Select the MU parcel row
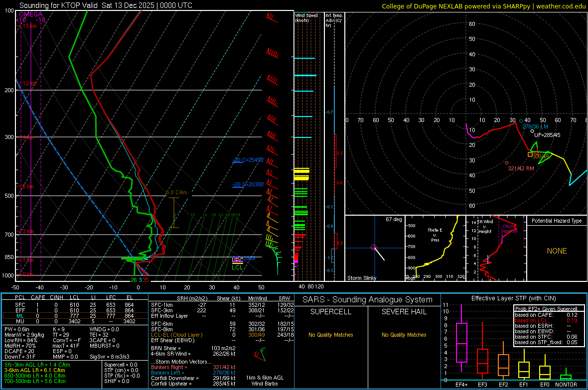 click(x=75, y=321)
